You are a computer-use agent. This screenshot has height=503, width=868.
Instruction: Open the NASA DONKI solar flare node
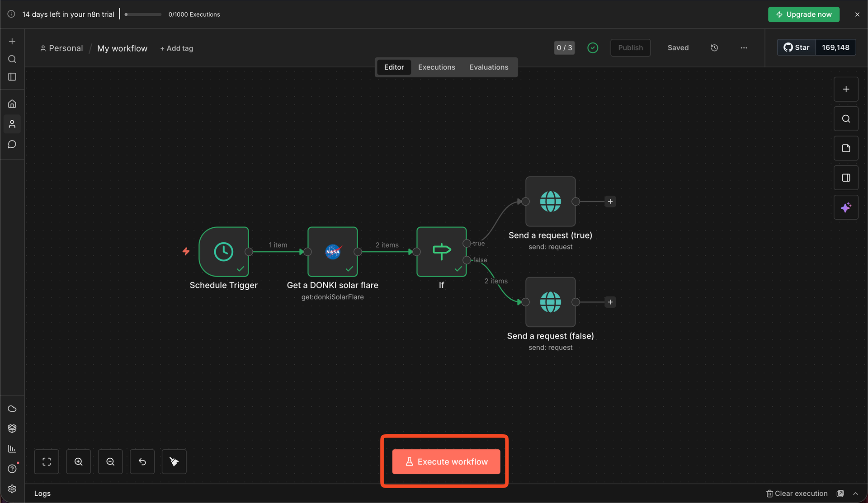(333, 252)
